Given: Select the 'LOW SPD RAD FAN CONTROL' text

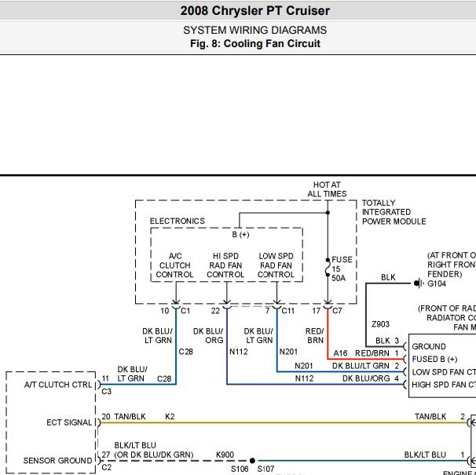Looking at the screenshot, I should pos(276,265).
